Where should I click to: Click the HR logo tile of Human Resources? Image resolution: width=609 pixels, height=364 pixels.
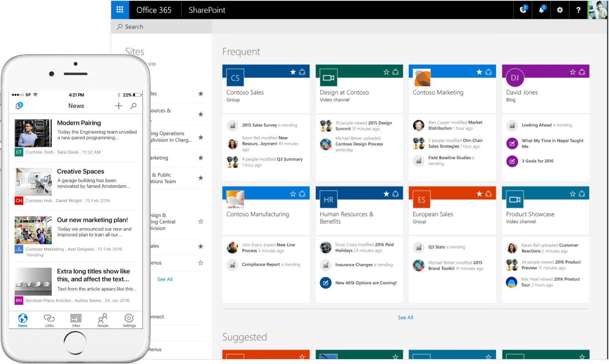(x=329, y=200)
